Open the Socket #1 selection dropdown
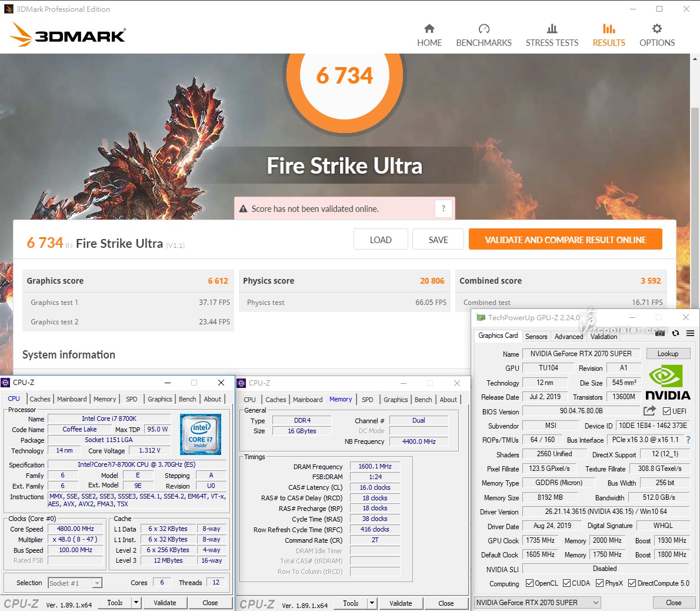700x611 pixels. (75, 583)
